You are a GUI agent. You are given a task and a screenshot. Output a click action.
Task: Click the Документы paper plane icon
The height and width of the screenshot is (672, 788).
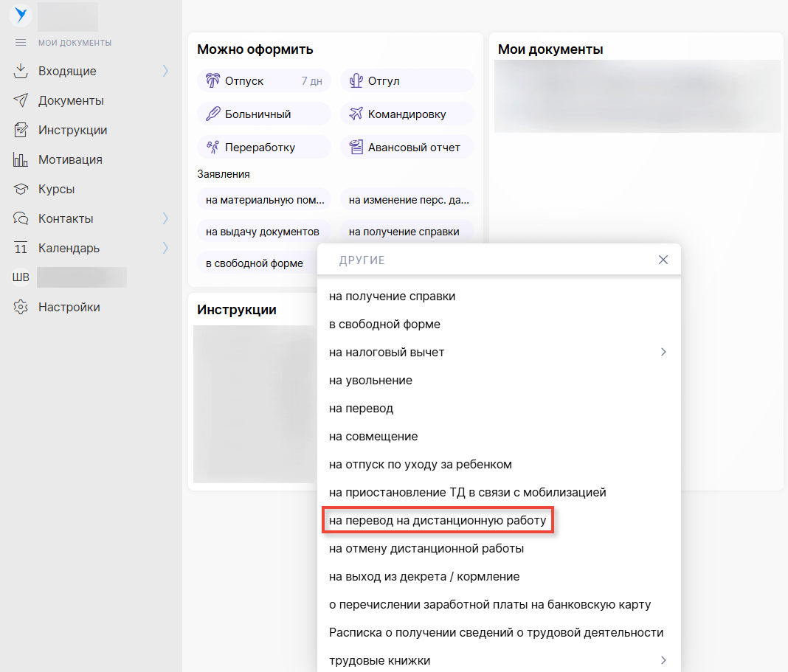[21, 100]
